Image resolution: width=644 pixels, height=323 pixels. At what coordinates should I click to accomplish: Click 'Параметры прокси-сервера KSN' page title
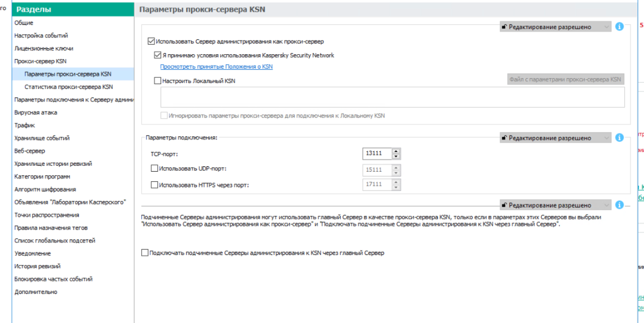(202, 10)
